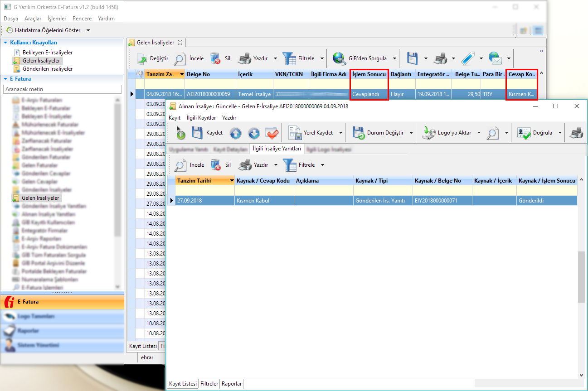Switch to Raporlar tab at dialog bottom
This screenshot has height=391, width=588.
pyautogui.click(x=231, y=384)
